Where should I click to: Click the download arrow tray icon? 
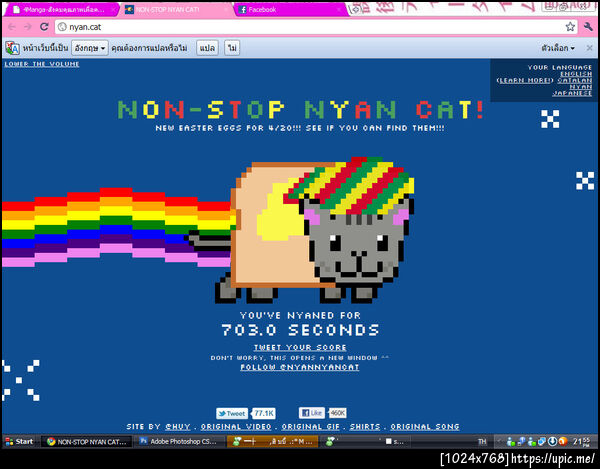coord(552,442)
